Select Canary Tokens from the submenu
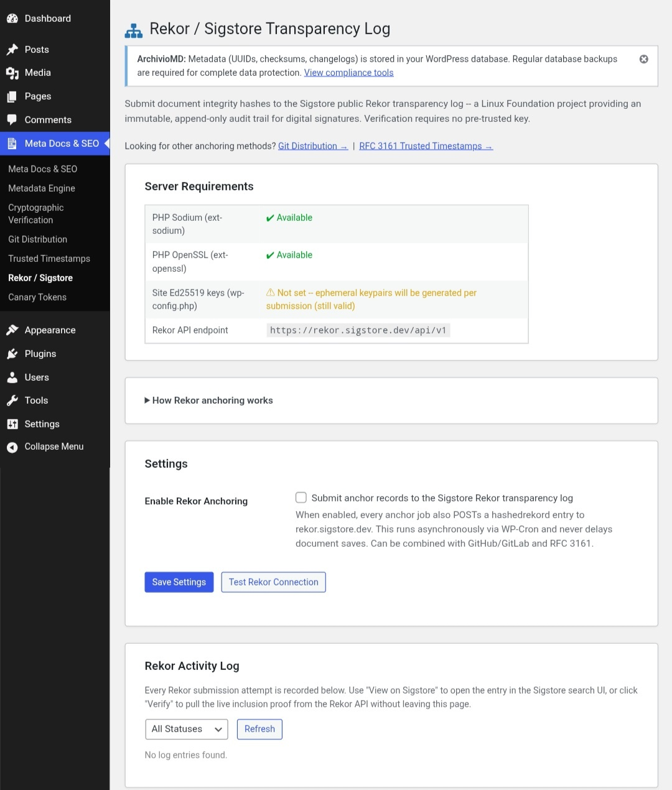The width and height of the screenshot is (672, 790). click(37, 297)
